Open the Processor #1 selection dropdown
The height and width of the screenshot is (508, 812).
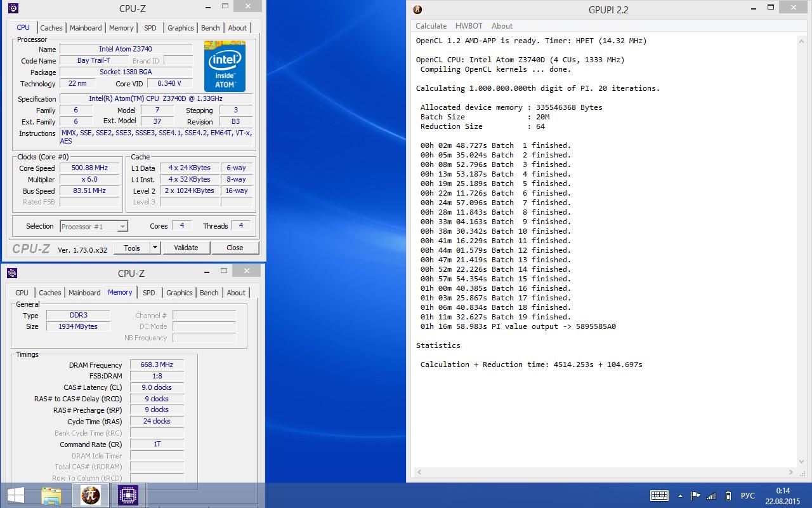coord(94,226)
